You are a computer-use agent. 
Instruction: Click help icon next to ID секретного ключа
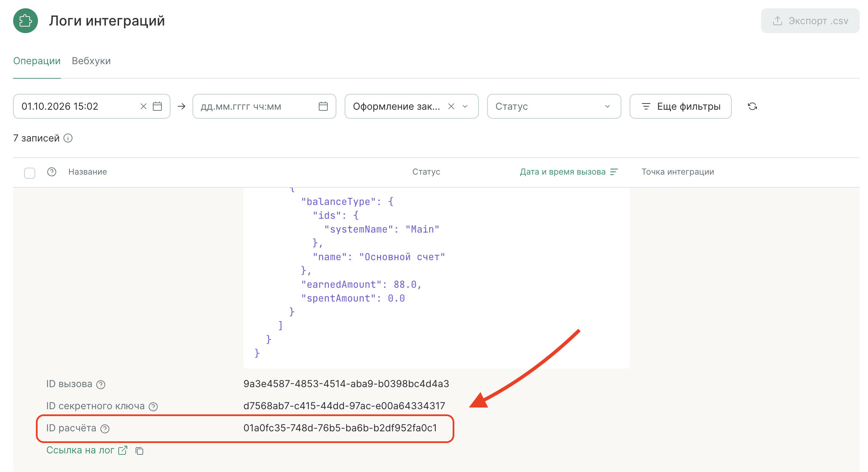[x=153, y=406]
